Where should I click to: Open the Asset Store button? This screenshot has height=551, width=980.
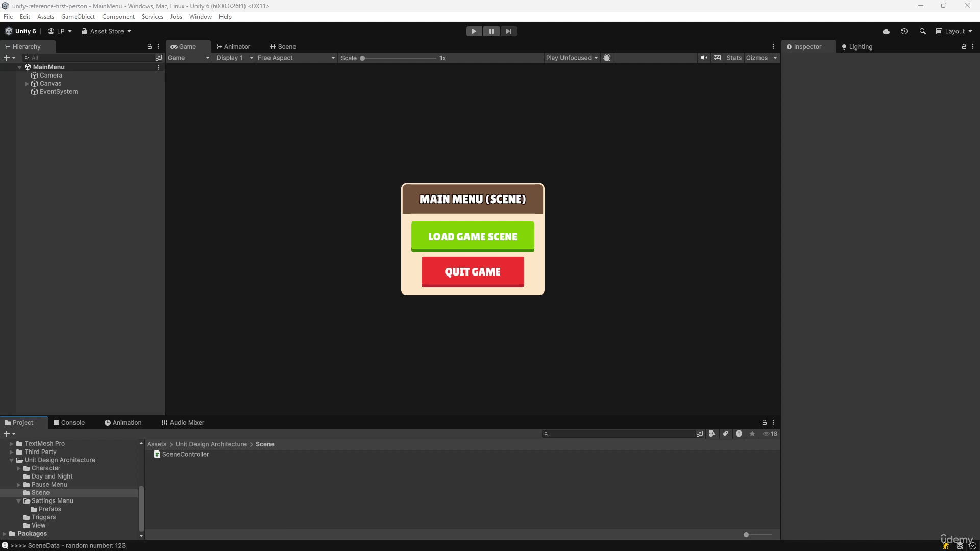pos(106,31)
